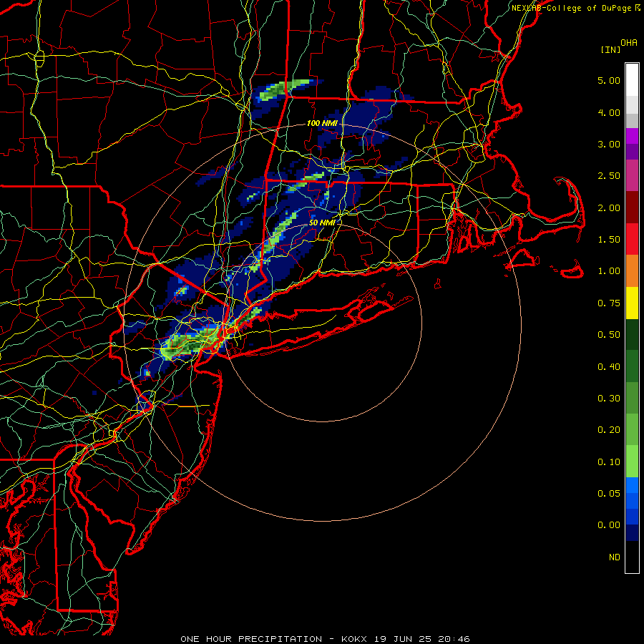The image size is (644, 644).
Task: Pick the yellow legend swatch at 0.75
Action: point(632,303)
